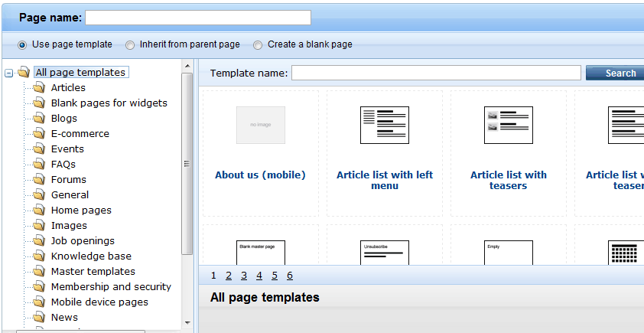Open the General category label
The image size is (644, 333).
pyautogui.click(x=70, y=194)
